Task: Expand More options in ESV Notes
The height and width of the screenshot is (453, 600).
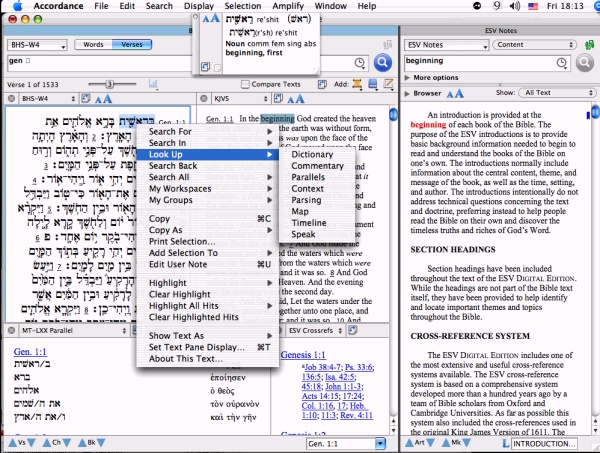Action: 407,78
